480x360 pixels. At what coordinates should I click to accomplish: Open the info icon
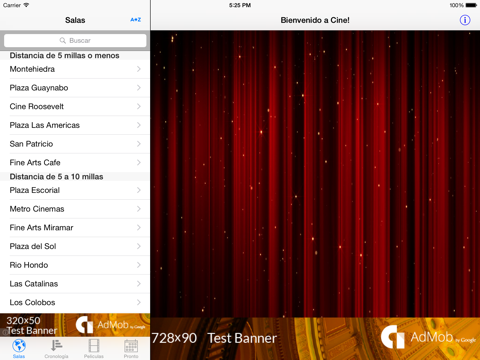point(465,20)
